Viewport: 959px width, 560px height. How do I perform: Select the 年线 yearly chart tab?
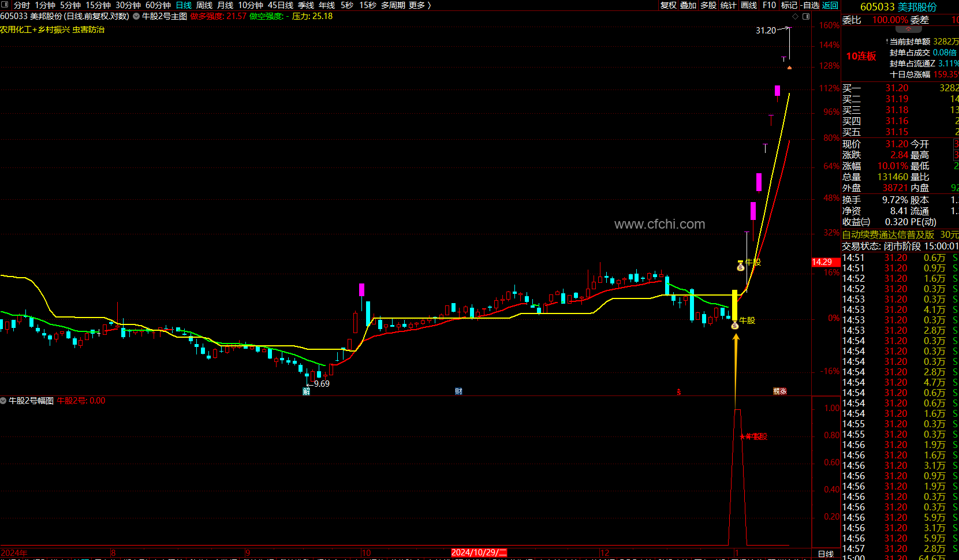pos(327,5)
